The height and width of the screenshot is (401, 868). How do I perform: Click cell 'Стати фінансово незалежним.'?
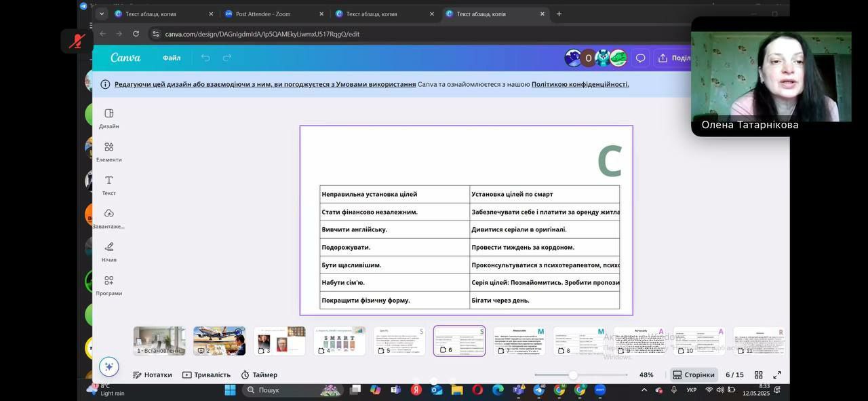coord(395,212)
